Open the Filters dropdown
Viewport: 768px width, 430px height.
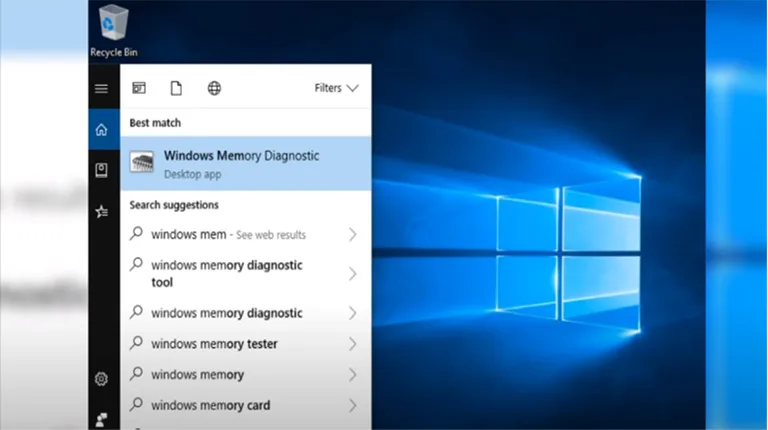click(x=336, y=88)
